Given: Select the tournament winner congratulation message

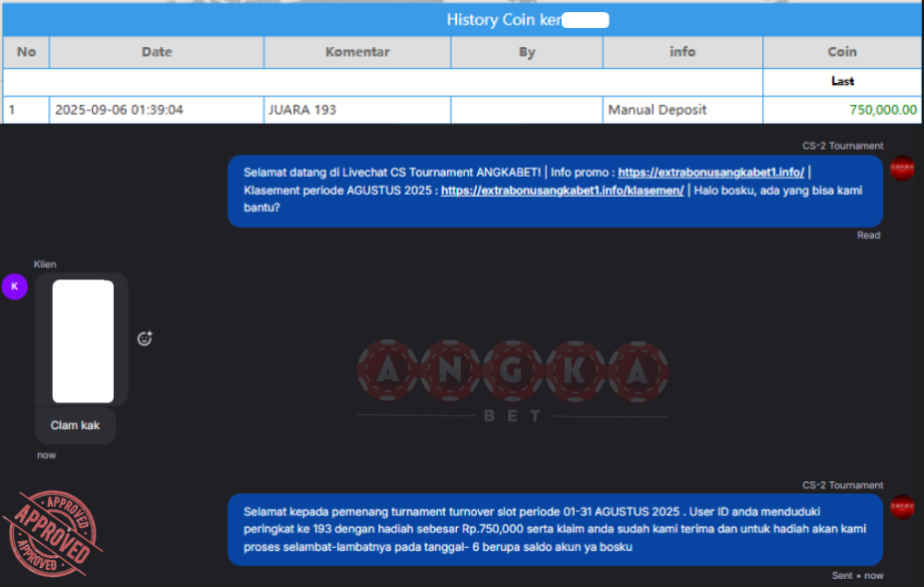Looking at the screenshot, I should tap(555, 529).
